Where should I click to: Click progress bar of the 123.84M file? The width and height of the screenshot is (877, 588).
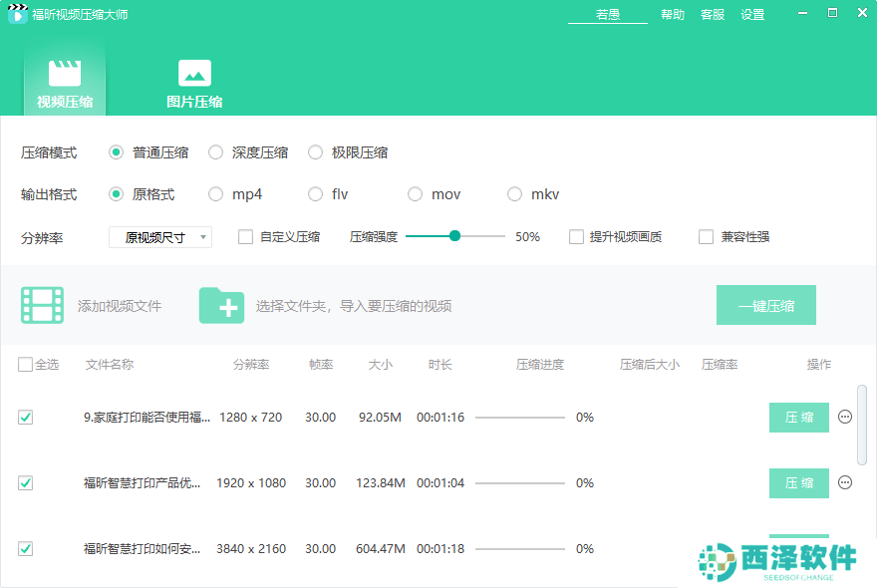point(519,483)
